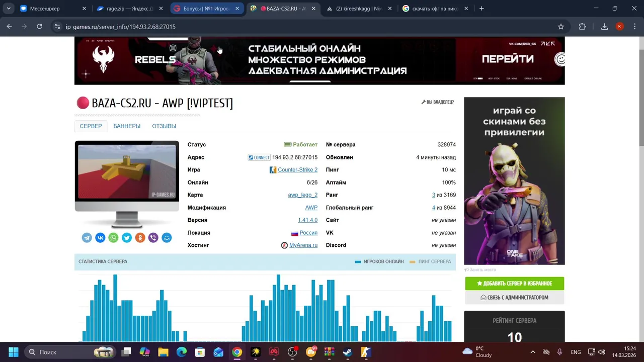The image size is (644, 362).
Task: Share the server via Moi Mir icon
Action: coord(167,238)
